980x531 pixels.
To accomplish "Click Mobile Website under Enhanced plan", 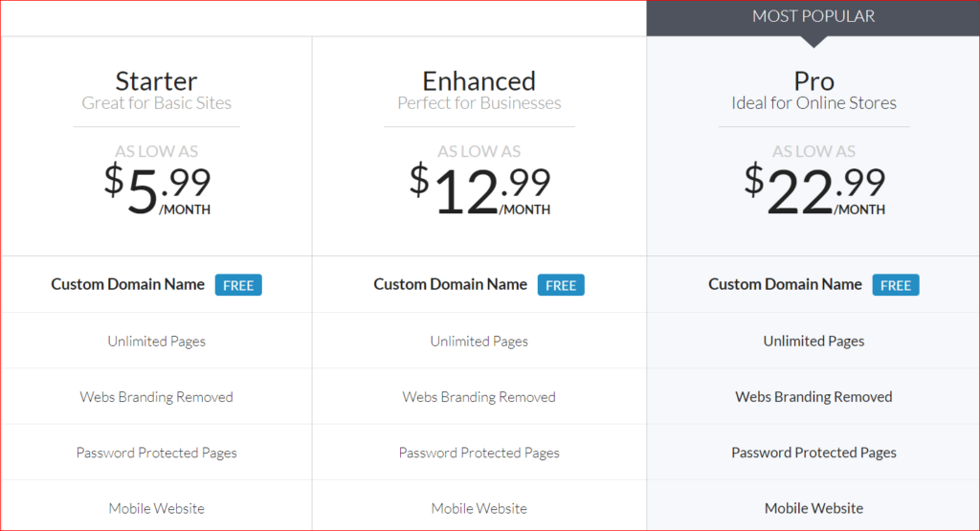I will click(x=479, y=508).
